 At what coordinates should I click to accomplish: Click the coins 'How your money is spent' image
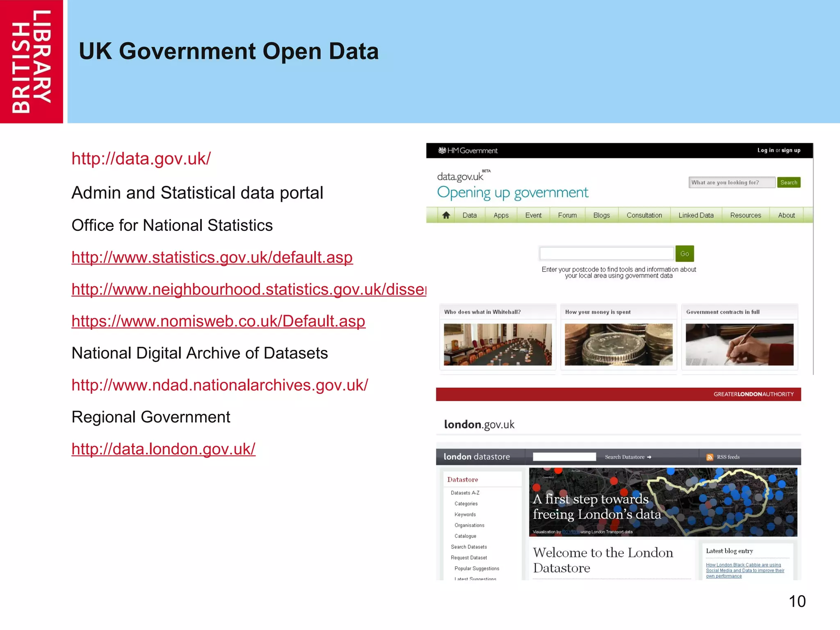[619, 345]
